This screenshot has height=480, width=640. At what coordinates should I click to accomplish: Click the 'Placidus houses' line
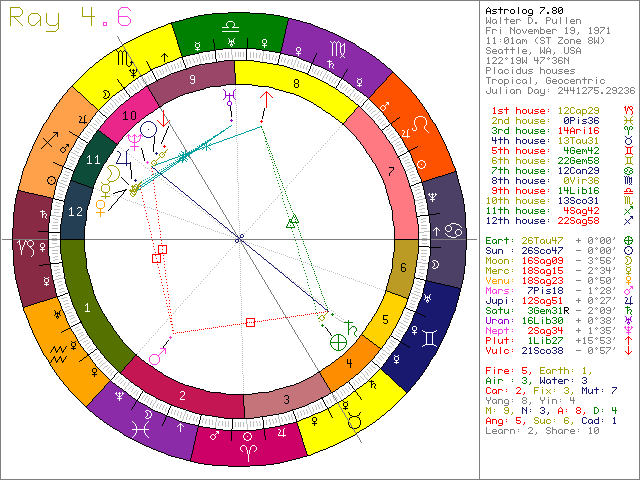click(x=530, y=71)
